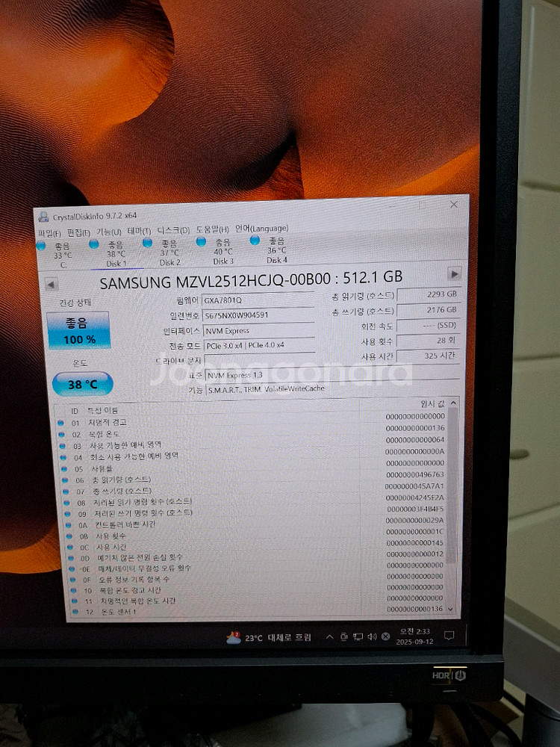Select the Disk 2 status orb
The width and height of the screenshot is (560, 747).
pyautogui.click(x=148, y=243)
